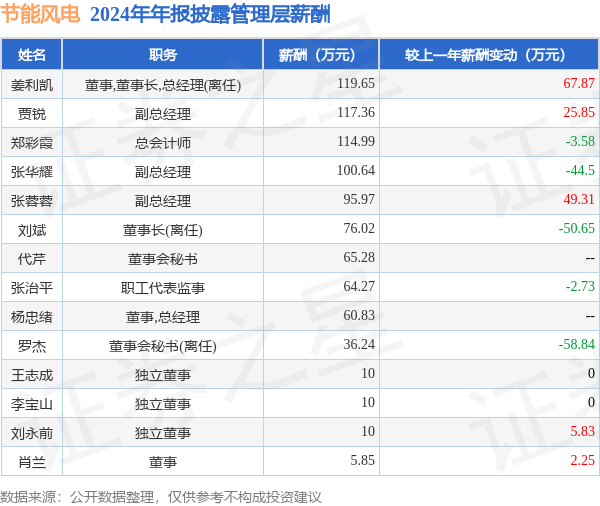This screenshot has width=600, height=506.
Task: Select the position 董事,董事长,总经理(离任)
Action: 163,85
